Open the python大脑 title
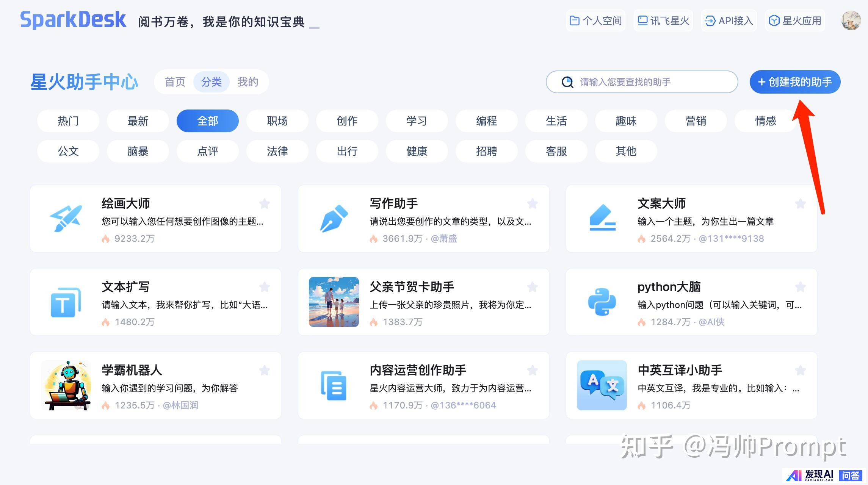The image size is (868, 485). click(x=669, y=287)
